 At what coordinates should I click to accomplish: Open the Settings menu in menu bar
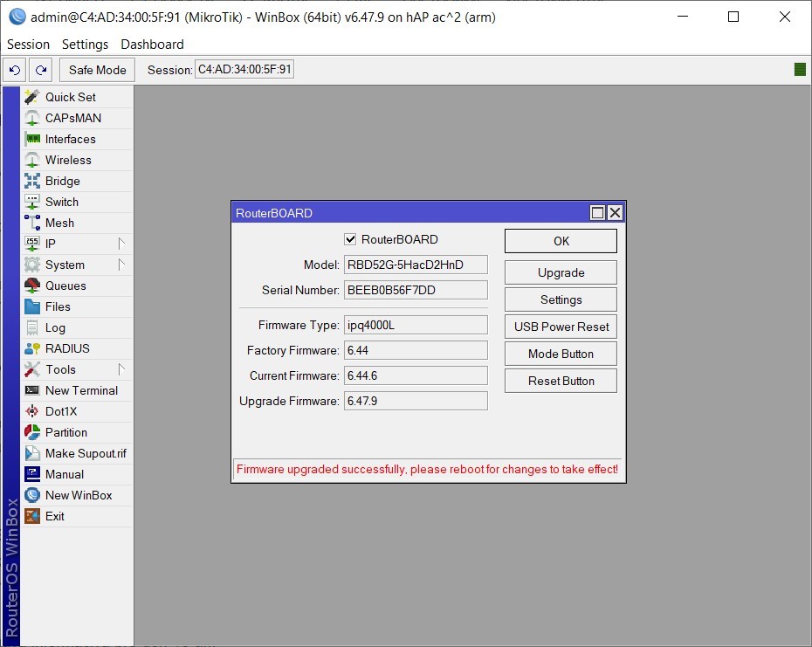pos(85,45)
